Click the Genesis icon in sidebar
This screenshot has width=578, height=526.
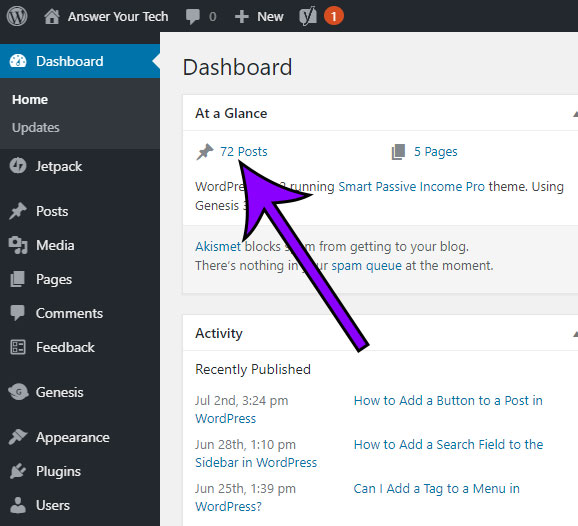[18, 392]
